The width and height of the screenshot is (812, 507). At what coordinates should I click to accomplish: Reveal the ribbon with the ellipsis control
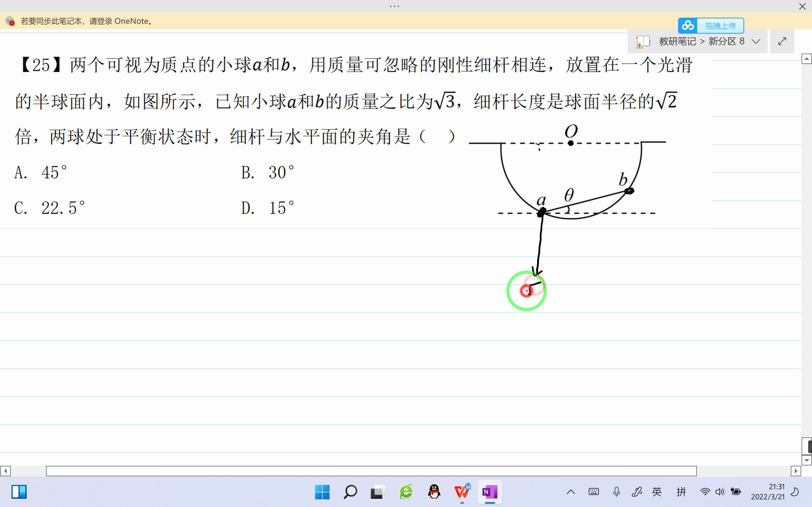point(394,6)
